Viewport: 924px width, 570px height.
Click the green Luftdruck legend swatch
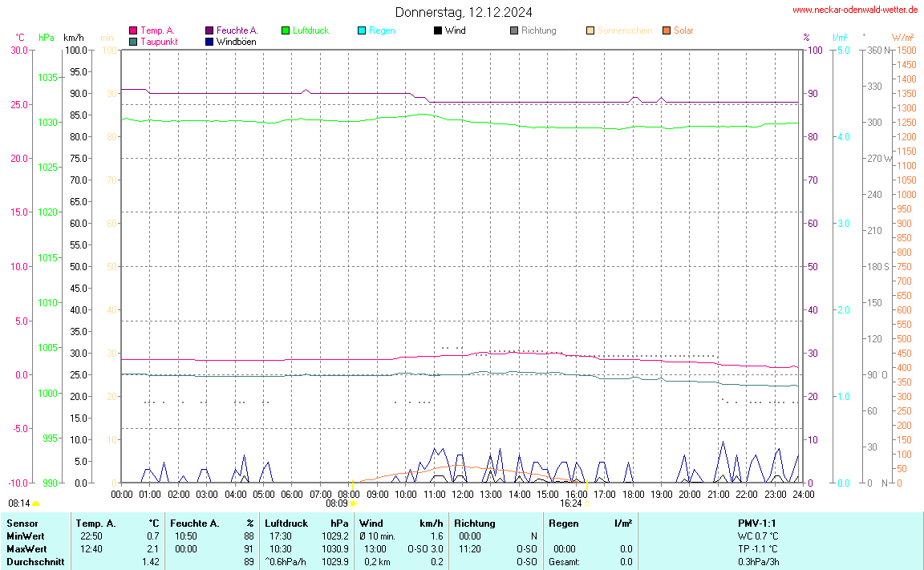(x=286, y=30)
